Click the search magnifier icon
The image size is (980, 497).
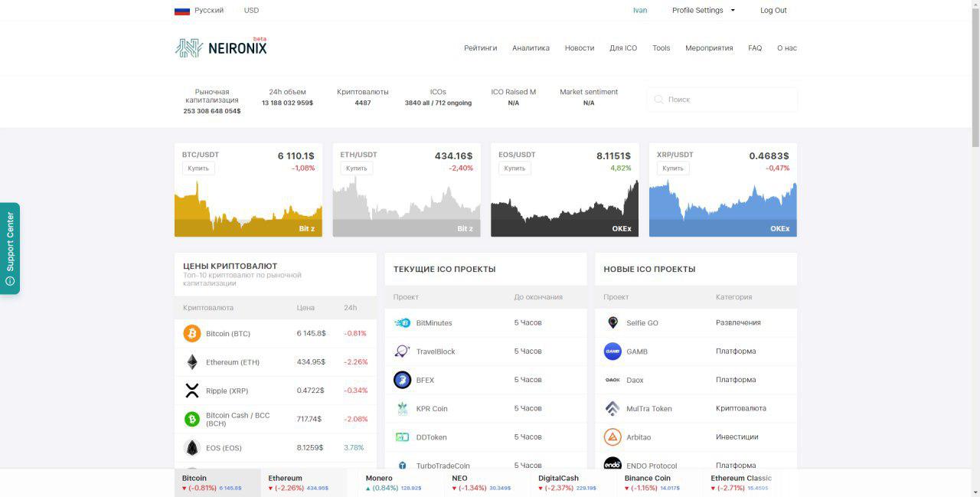click(x=658, y=100)
